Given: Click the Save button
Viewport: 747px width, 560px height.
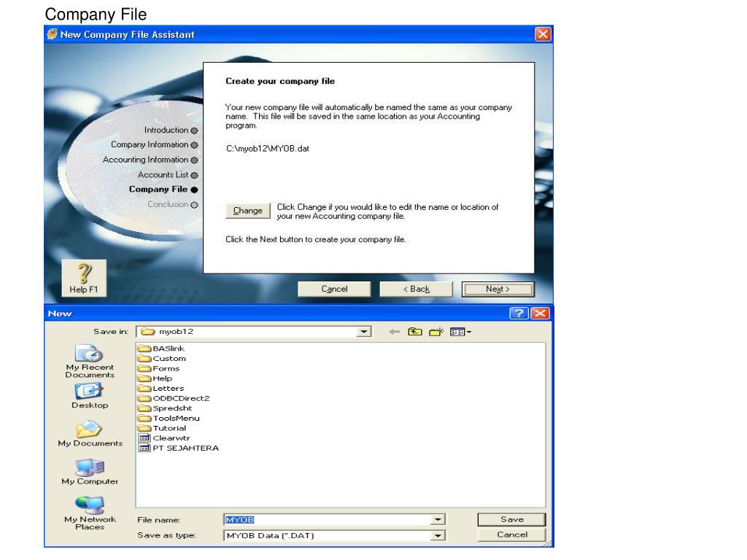Looking at the screenshot, I should pyautogui.click(x=512, y=519).
